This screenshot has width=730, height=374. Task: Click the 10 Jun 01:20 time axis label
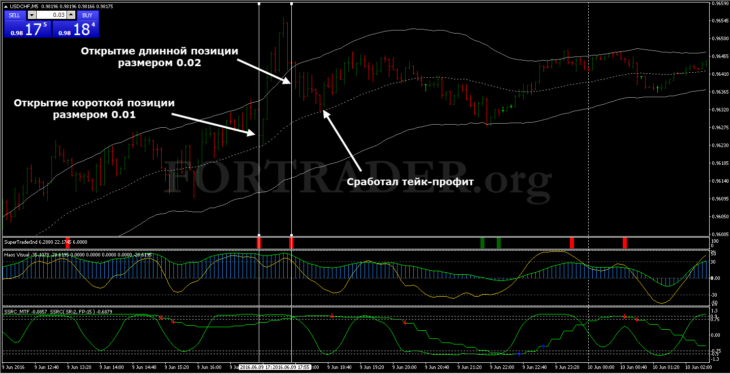(x=666, y=367)
